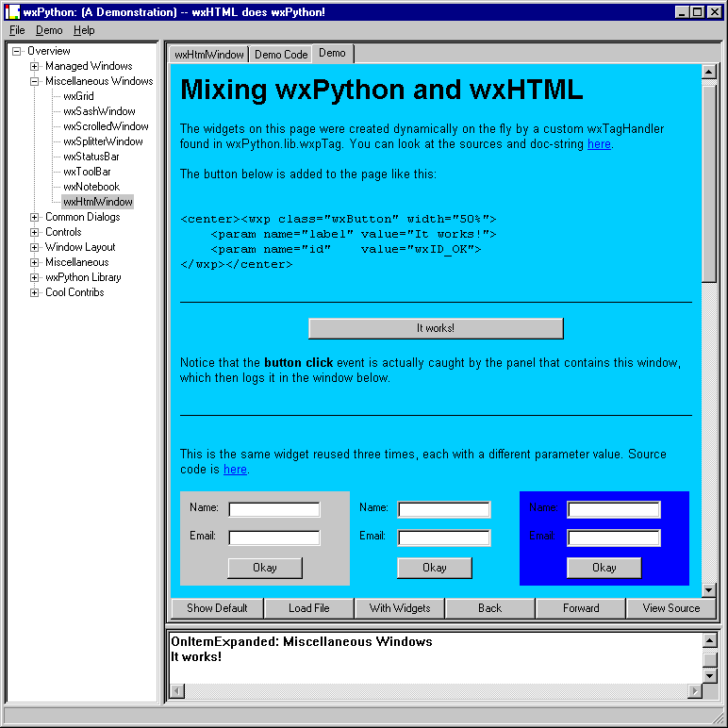Close the wxPython demo window

(715, 12)
